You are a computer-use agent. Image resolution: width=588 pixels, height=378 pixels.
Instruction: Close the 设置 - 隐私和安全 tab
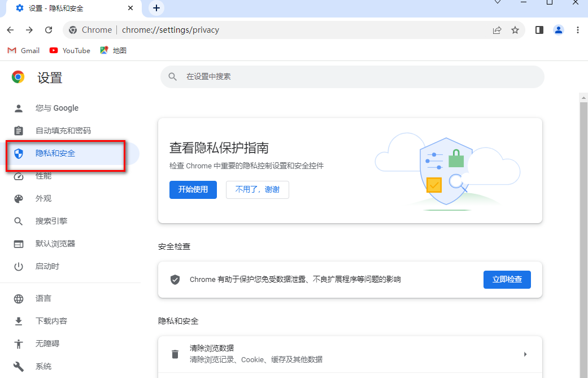(130, 8)
